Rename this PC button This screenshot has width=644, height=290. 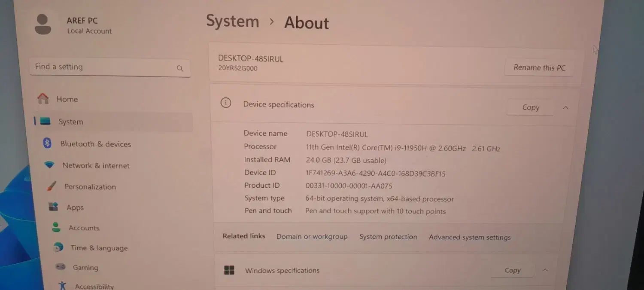(539, 67)
